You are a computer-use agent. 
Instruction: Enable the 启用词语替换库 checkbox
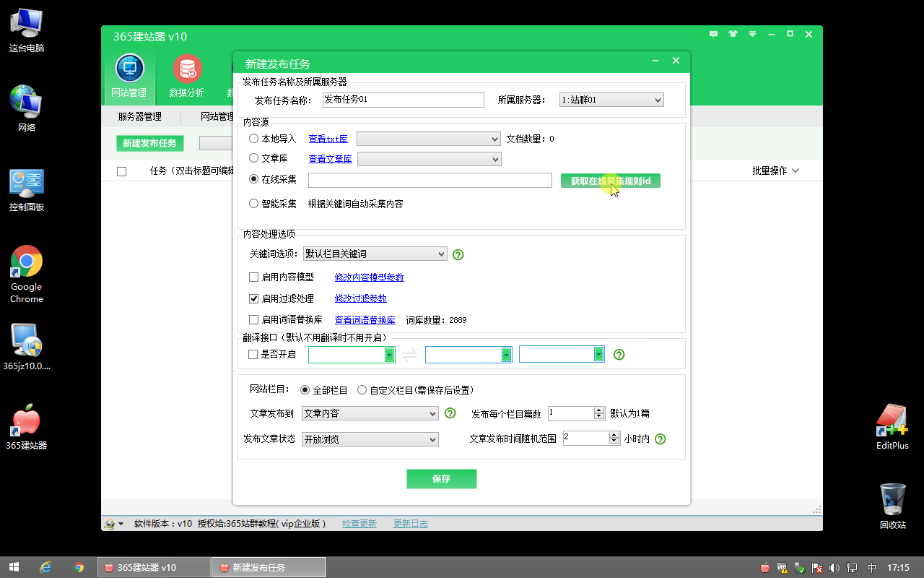(x=253, y=319)
